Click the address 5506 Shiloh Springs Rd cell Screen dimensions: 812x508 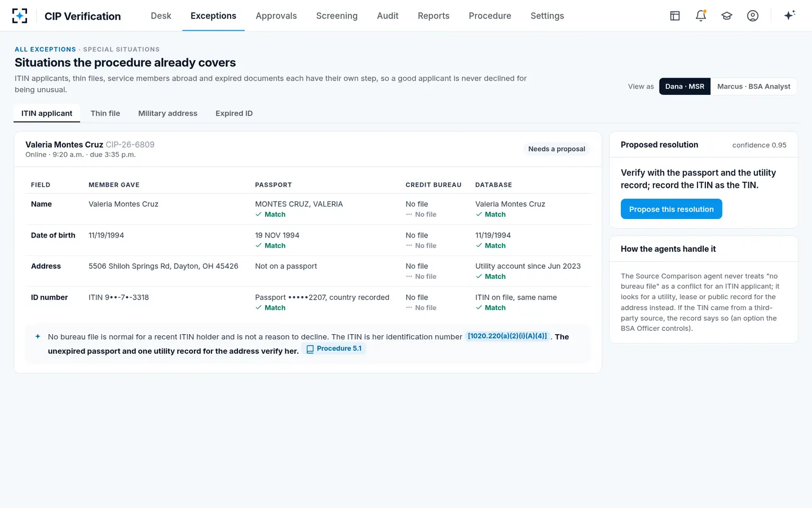click(x=164, y=266)
